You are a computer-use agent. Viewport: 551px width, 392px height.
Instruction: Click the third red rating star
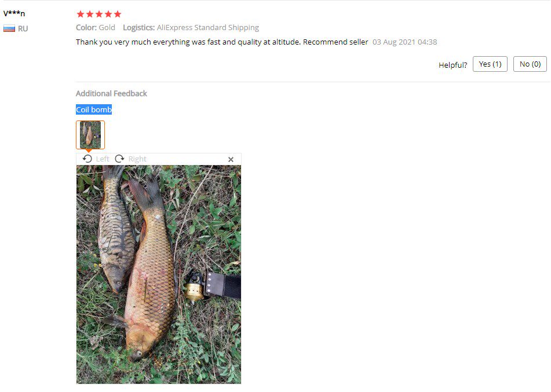(99, 14)
